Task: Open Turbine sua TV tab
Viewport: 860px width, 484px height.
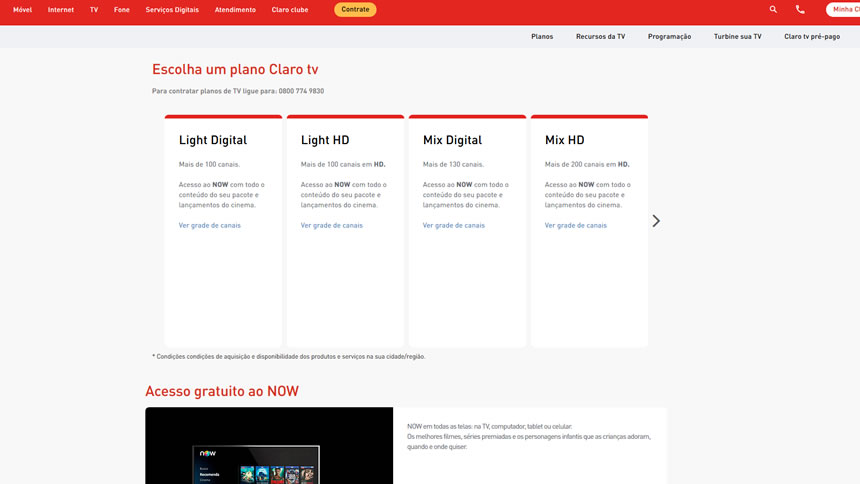Action: tap(737, 36)
